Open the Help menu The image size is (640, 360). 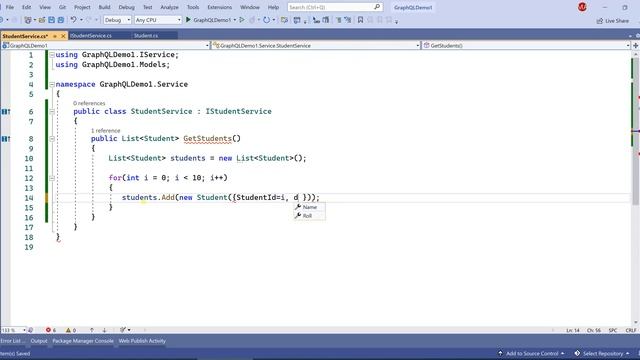[x=273, y=7]
